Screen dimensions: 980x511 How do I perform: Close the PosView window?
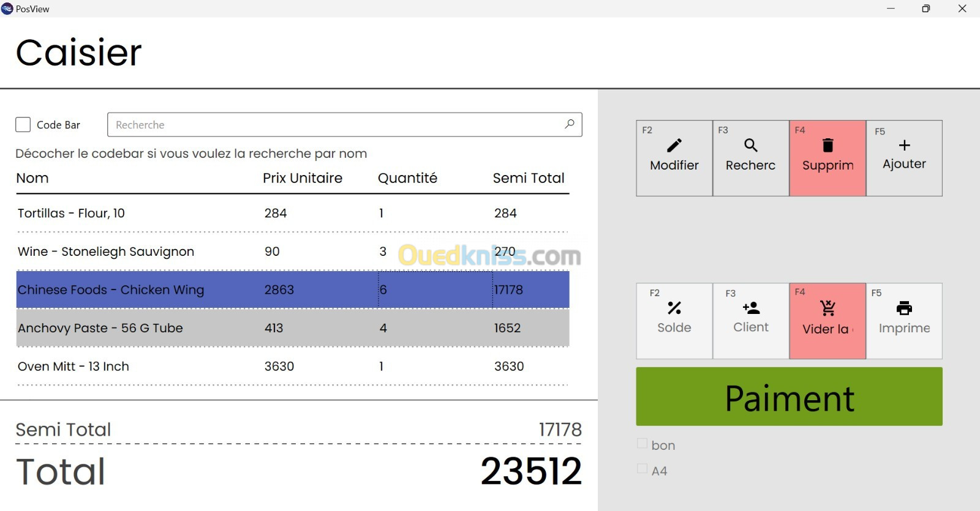[962, 9]
